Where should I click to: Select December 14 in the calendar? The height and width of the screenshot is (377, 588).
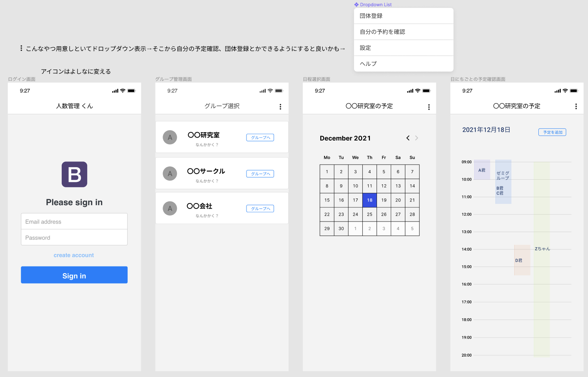point(412,186)
